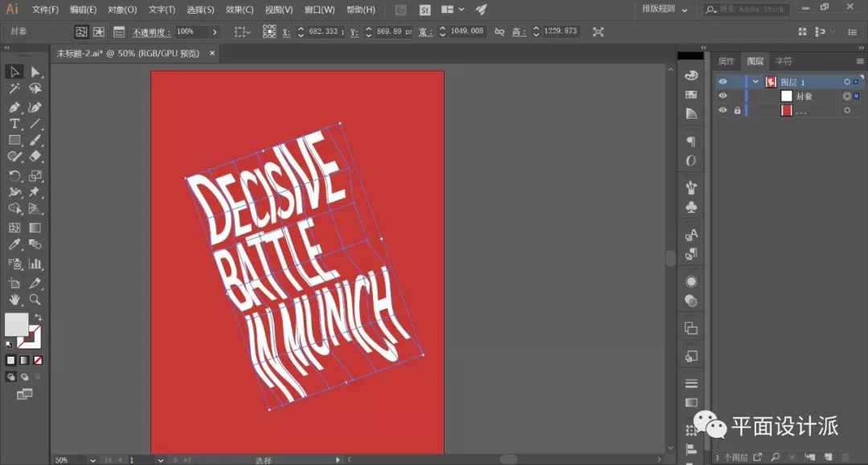
Task: Select the Magic Wand tool
Action: [x=14, y=89]
